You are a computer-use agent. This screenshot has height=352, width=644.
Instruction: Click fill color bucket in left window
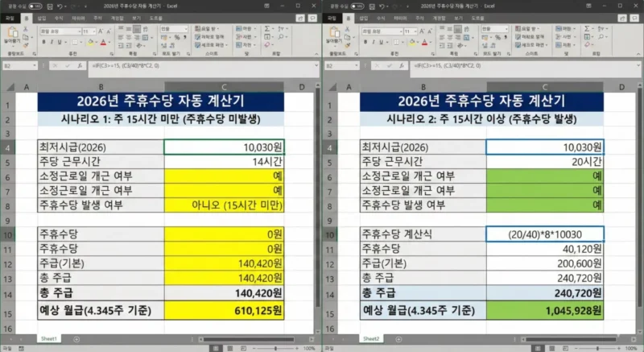(x=91, y=42)
